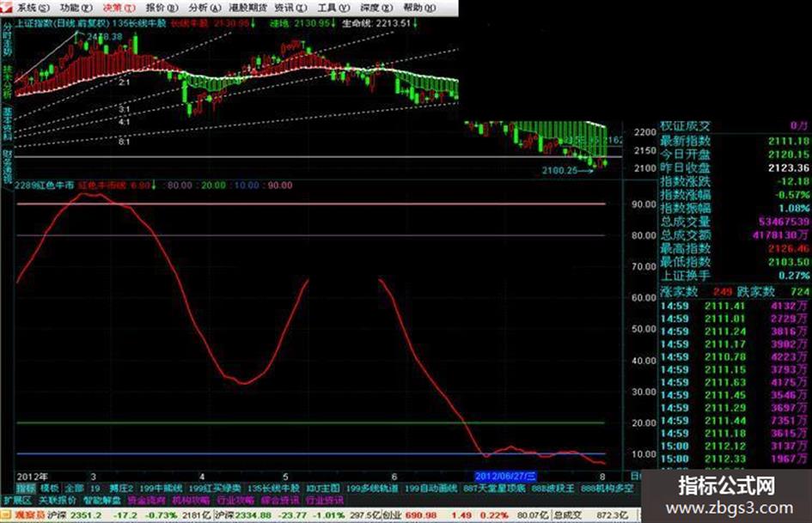
Task: Open the 分析(A) menu
Action: [204, 8]
